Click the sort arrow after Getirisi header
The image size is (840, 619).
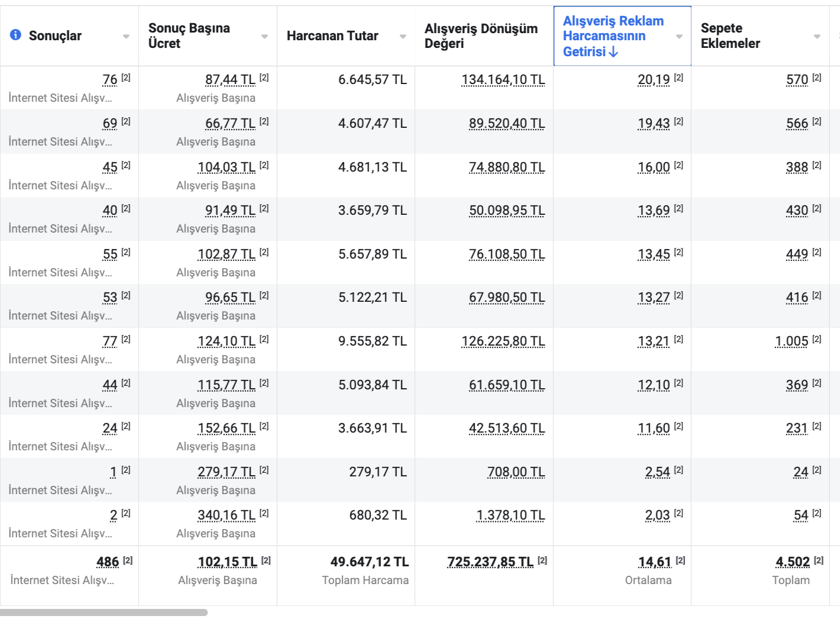(613, 52)
